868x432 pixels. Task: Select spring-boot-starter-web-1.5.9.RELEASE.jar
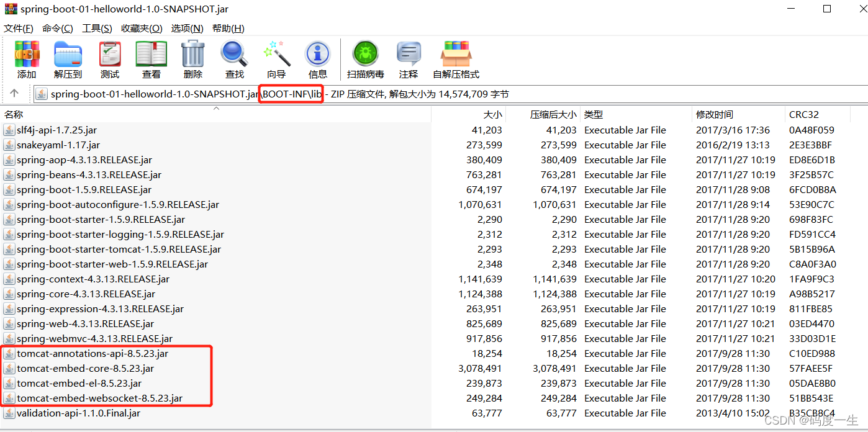coord(112,264)
